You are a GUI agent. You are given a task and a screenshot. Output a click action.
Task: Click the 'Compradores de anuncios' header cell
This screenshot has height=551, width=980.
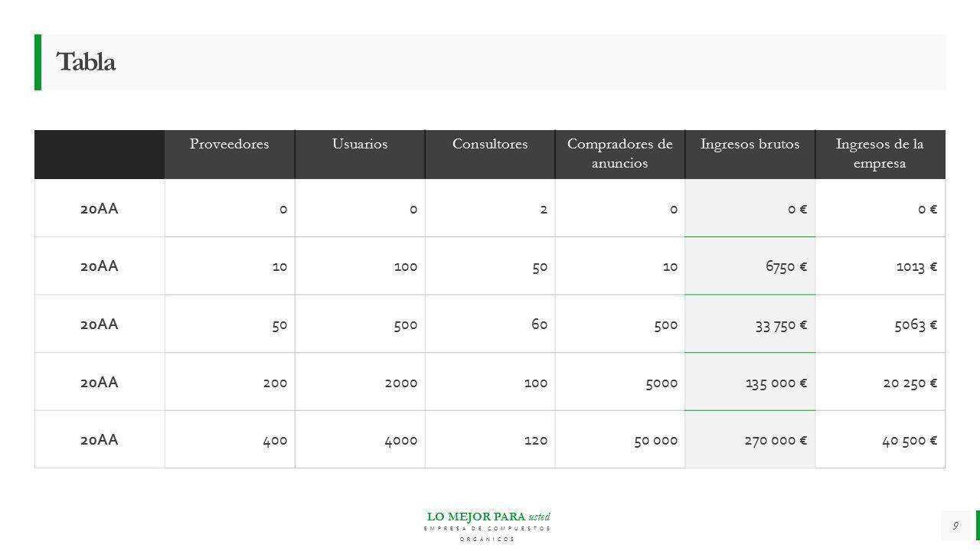(x=620, y=154)
